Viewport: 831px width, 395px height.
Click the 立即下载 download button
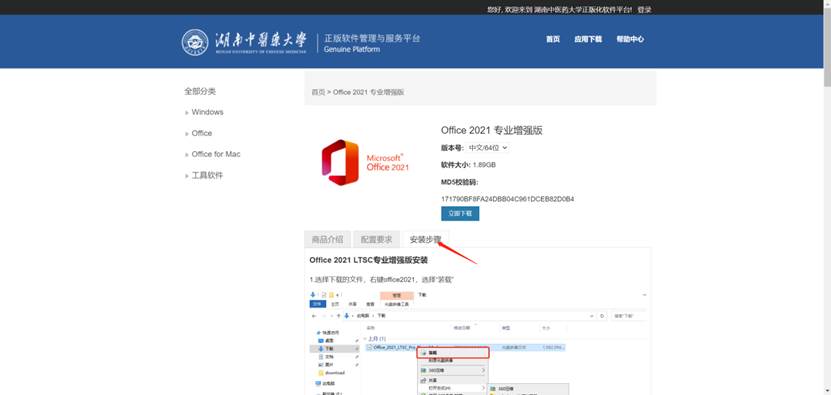coord(460,214)
